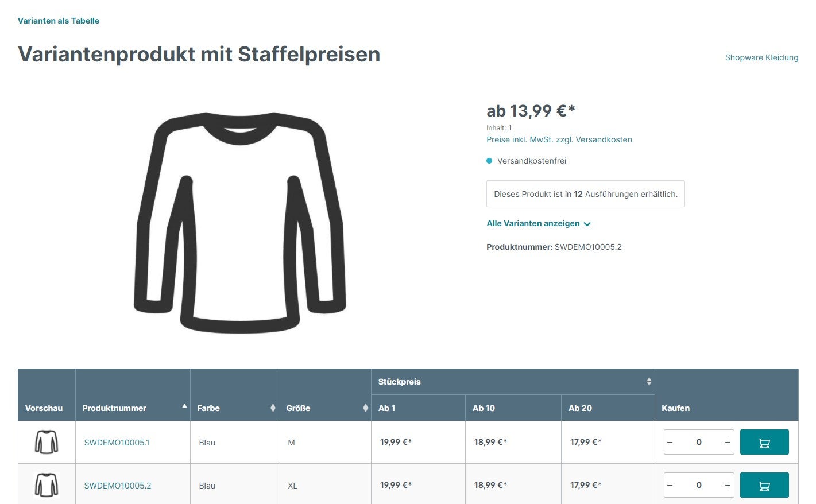816x504 pixels.
Task: Open the Shopware Kleidung manufacturer link
Action: click(761, 57)
